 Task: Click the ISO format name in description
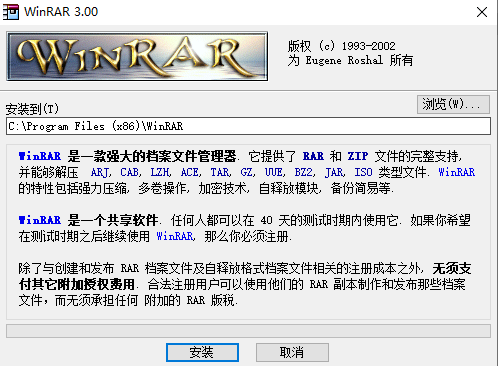(363, 172)
